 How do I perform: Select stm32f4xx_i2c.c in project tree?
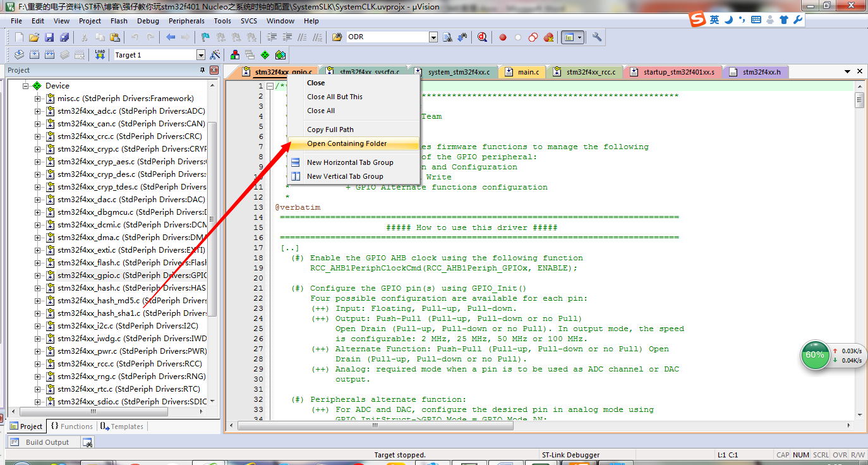click(x=128, y=326)
